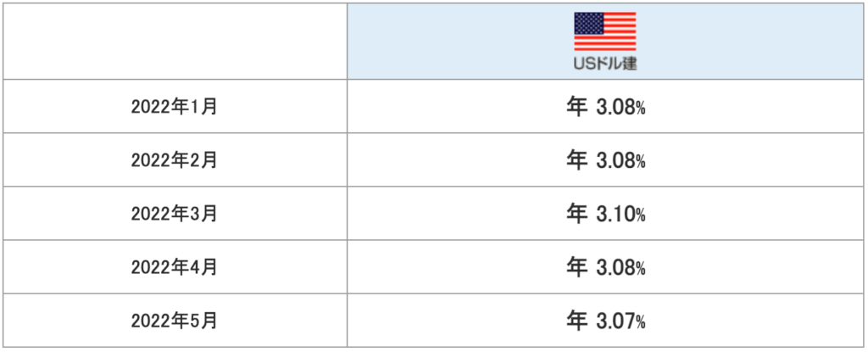Click the 年 character before 3.07%
Image resolution: width=868 pixels, height=352 pixels.
click(576, 320)
